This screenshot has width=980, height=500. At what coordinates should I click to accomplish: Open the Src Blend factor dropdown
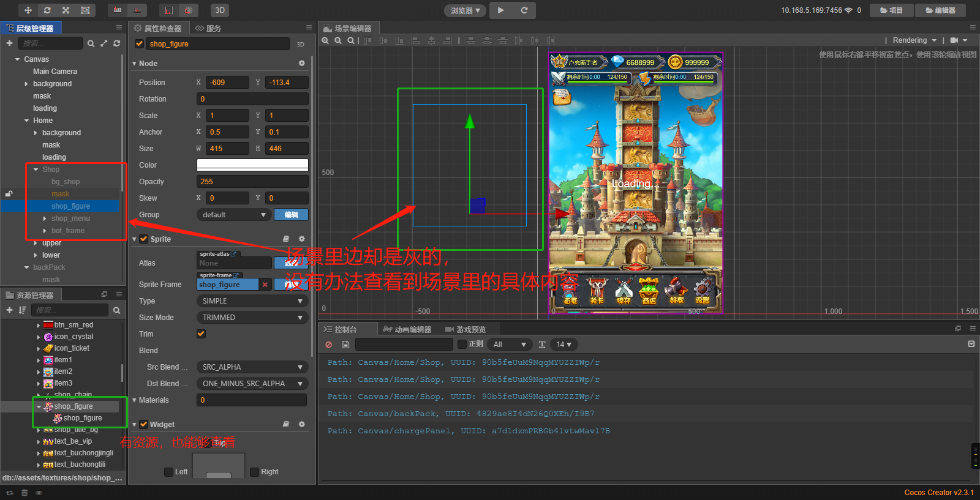[252, 367]
